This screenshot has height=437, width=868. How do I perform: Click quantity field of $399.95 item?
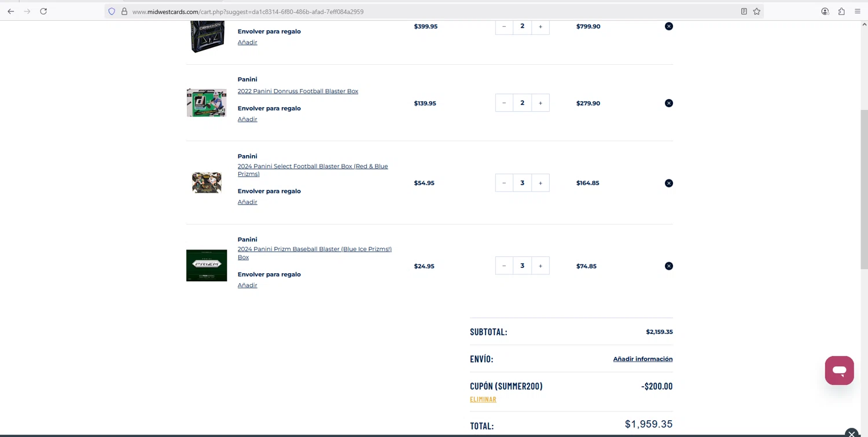click(522, 26)
